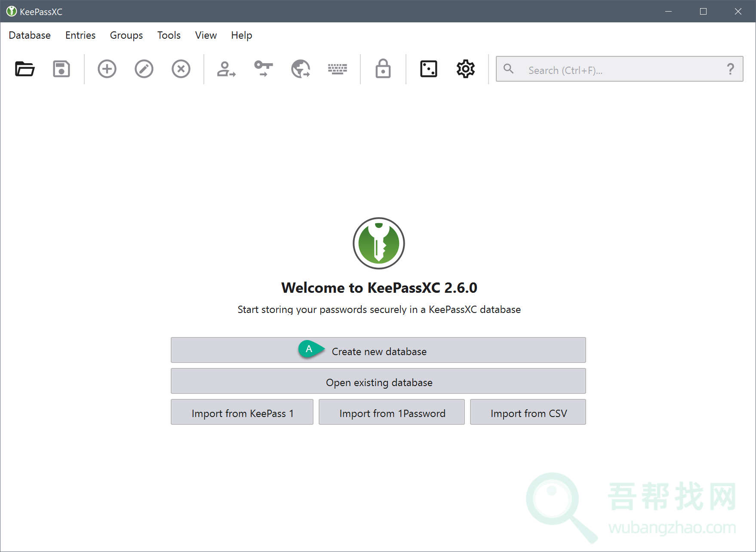
Task: Click the search help question mark
Action: [x=731, y=69]
